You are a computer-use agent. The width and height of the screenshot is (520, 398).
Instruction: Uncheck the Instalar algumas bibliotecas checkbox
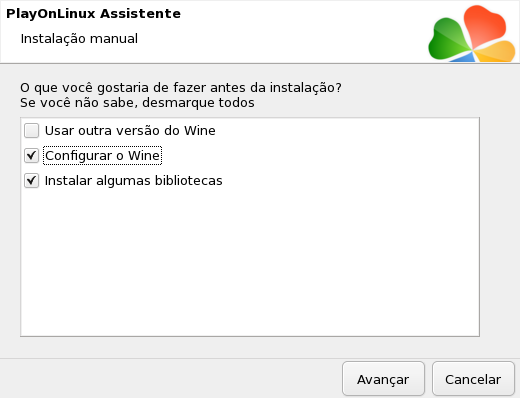point(31,180)
